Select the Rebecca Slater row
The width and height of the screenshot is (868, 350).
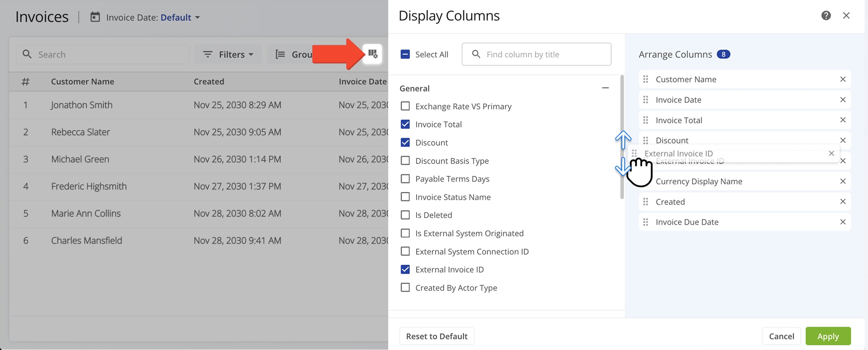[198, 132]
